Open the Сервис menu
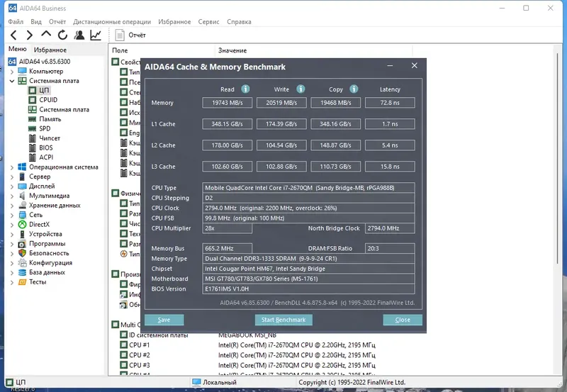The height and width of the screenshot is (392, 567). click(x=208, y=22)
